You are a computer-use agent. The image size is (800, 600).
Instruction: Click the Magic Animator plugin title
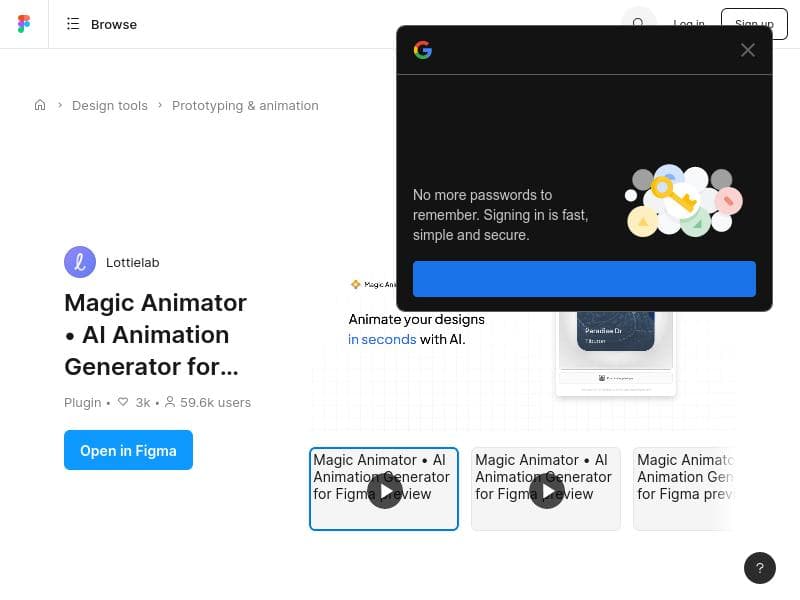156,335
